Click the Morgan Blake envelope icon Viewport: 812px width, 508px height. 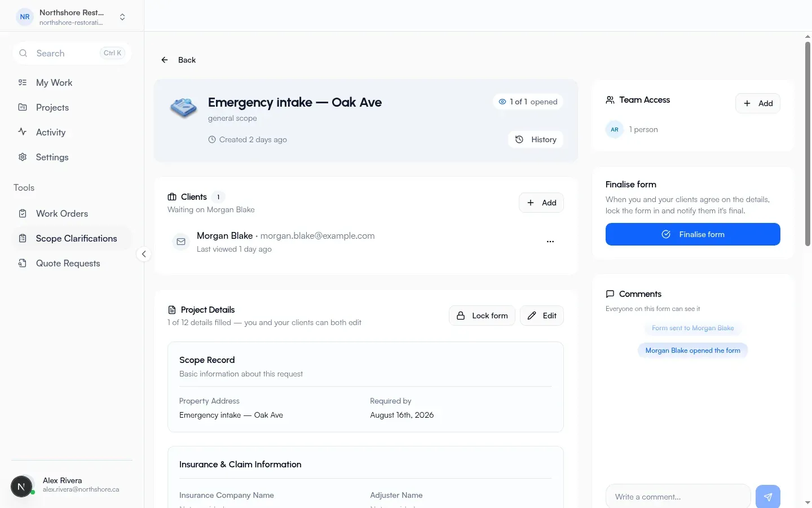[x=181, y=242]
